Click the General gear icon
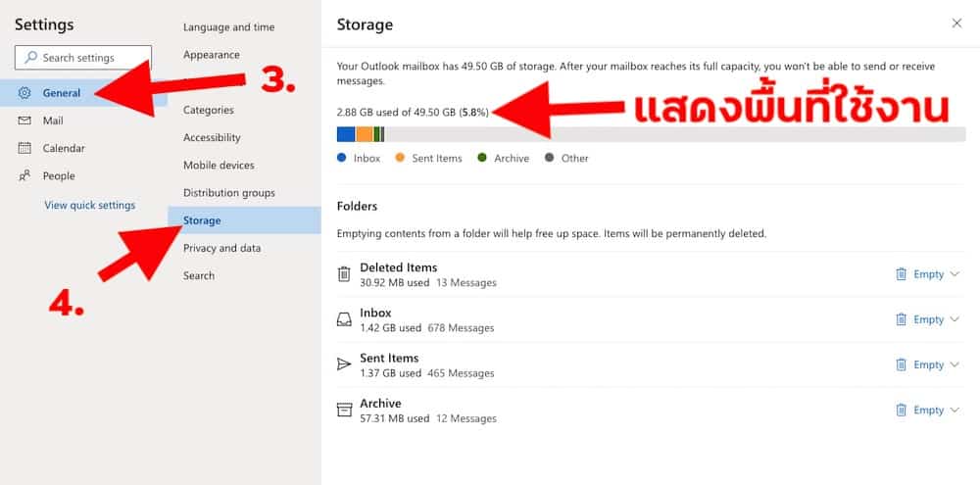980x485 pixels. click(x=24, y=93)
